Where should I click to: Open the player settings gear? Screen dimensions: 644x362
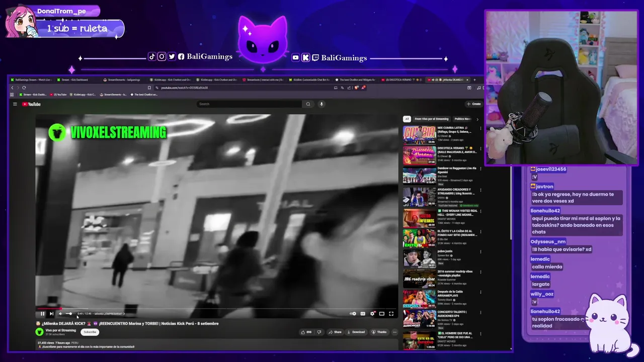pyautogui.click(x=372, y=314)
